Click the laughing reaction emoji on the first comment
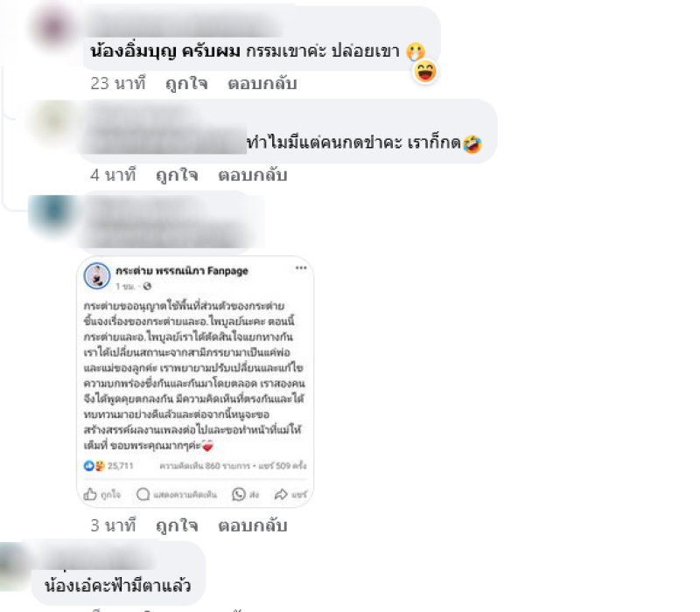Screen dimensions: 700x612 [425, 72]
